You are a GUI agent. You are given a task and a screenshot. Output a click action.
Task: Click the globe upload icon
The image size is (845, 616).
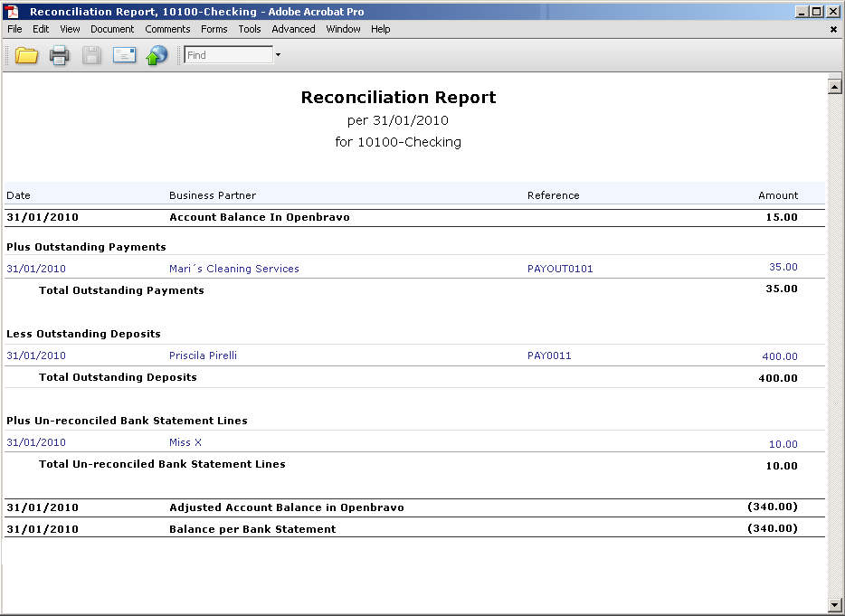pyautogui.click(x=157, y=55)
